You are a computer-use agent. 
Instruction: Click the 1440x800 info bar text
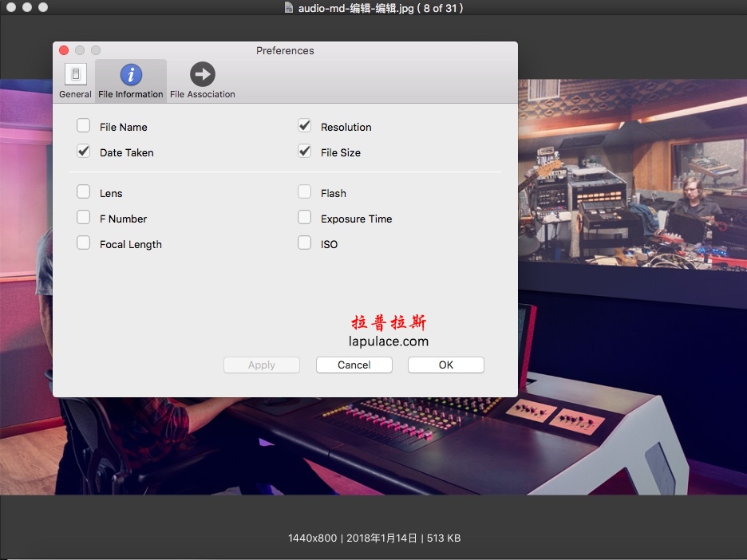(374, 538)
